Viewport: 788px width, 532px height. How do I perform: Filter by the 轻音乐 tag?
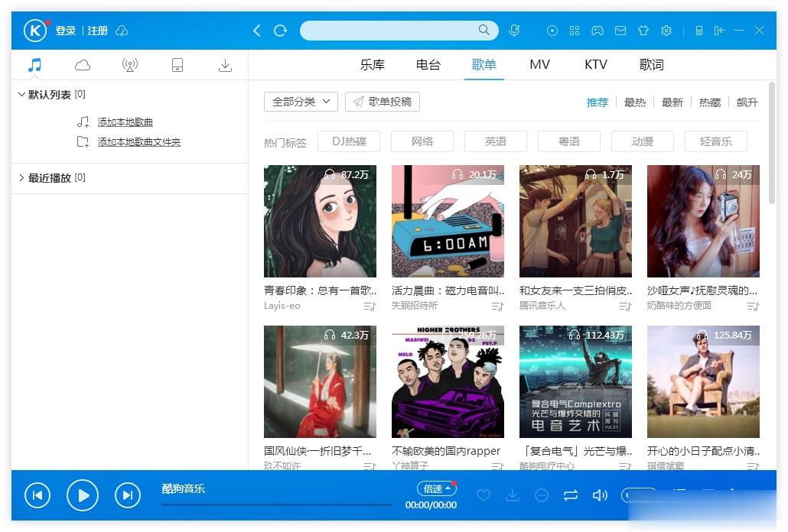(715, 141)
